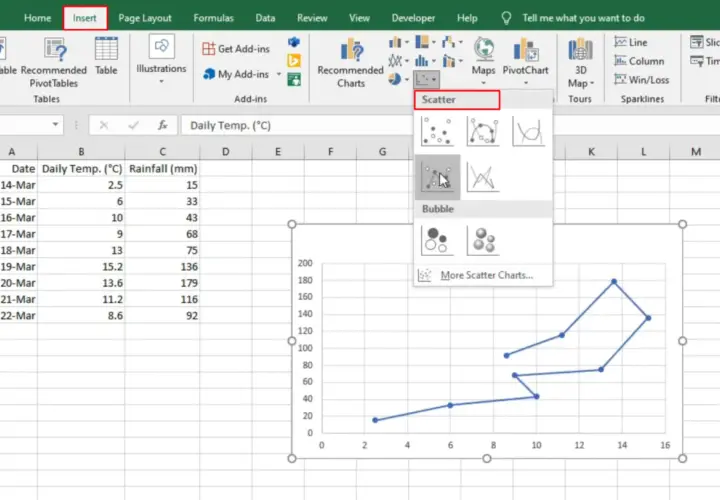
Task: Click the Visio Data Visualizer add-in icon
Action: (x=294, y=42)
